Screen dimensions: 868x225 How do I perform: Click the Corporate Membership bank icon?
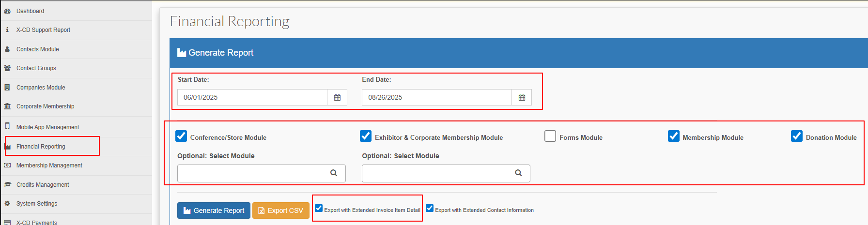click(7, 106)
